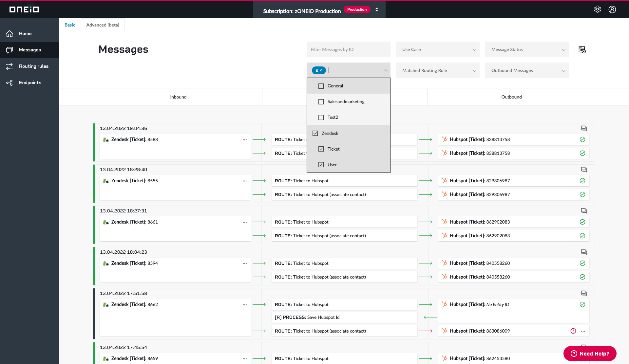Open outbound Hubspot [Ticket]: 862453580
The image size is (629, 364).
pyautogui.click(x=514, y=358)
